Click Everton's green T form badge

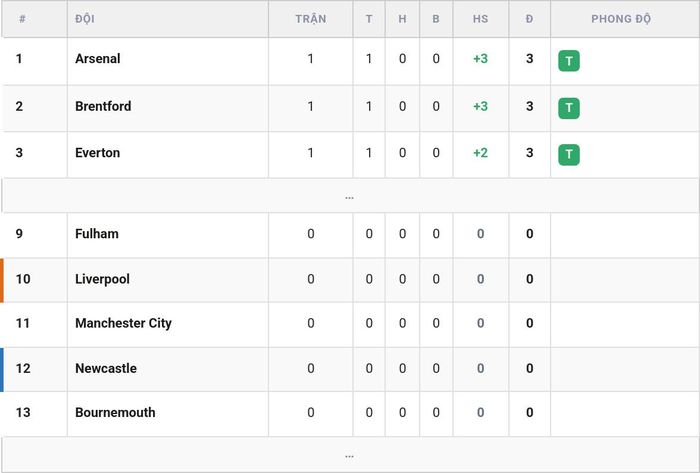pos(569,155)
